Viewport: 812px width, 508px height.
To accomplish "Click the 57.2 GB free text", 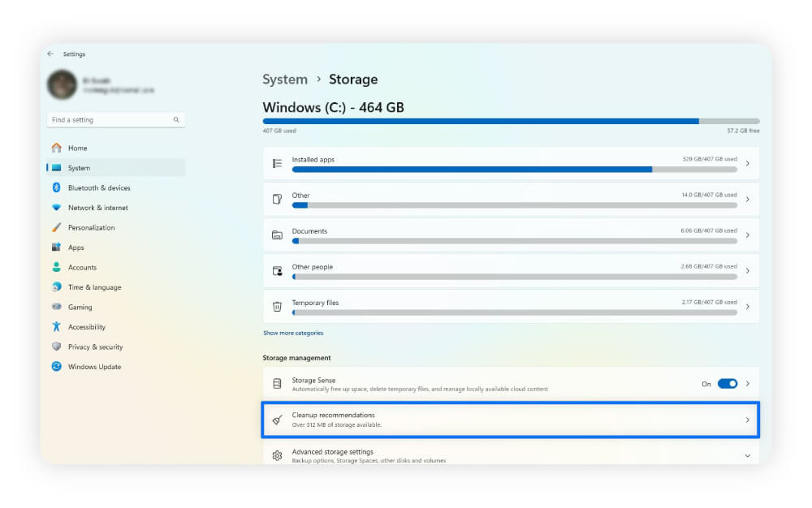I will (x=743, y=131).
